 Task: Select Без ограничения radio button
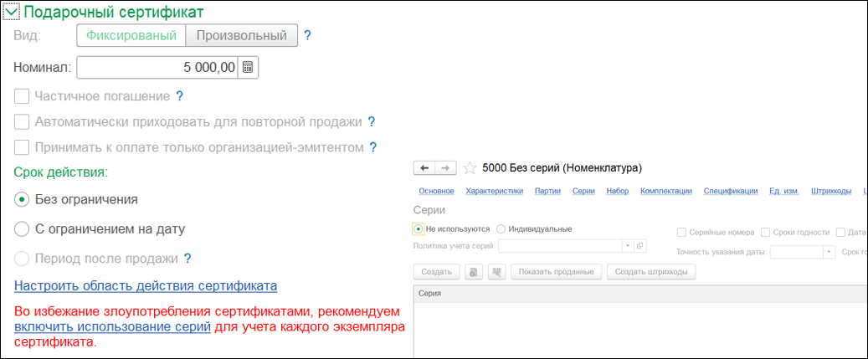coord(22,200)
